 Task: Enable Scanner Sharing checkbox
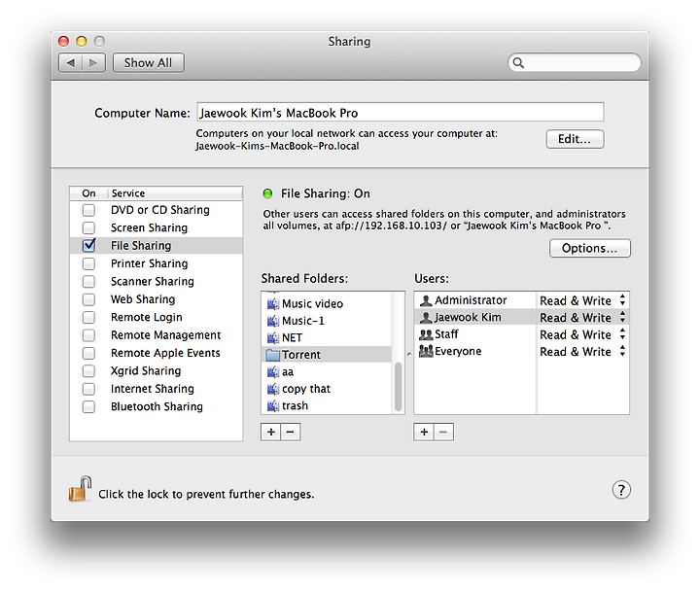click(x=88, y=281)
